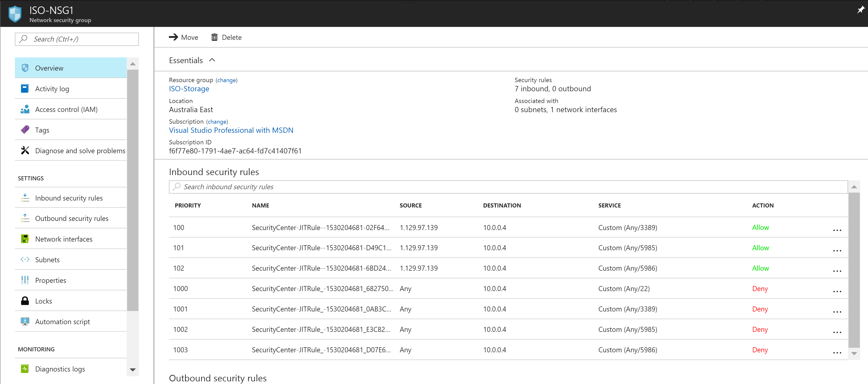Image resolution: width=868 pixels, height=384 pixels.
Task: Open ellipsis menu for priority 100 rule
Action: (x=837, y=230)
